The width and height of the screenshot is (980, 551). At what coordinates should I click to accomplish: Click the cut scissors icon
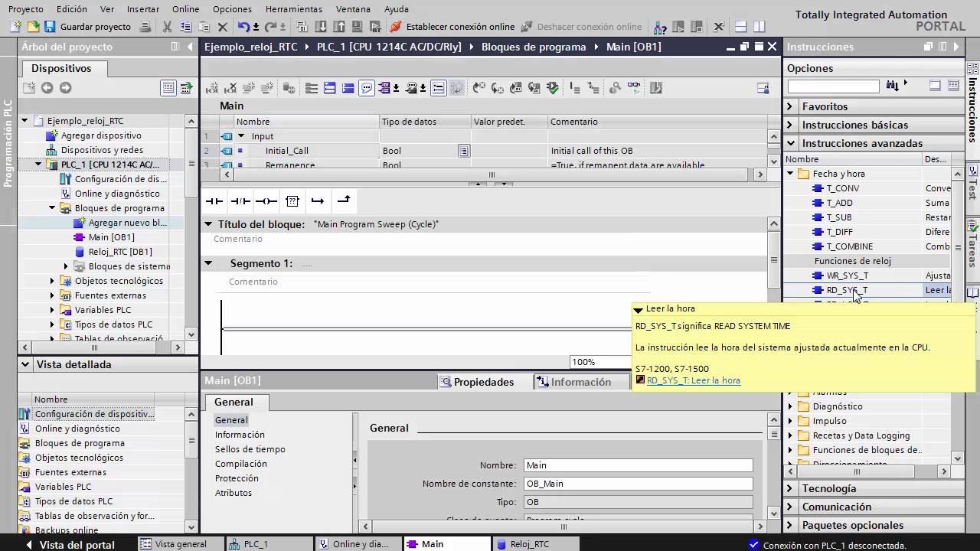168,27
